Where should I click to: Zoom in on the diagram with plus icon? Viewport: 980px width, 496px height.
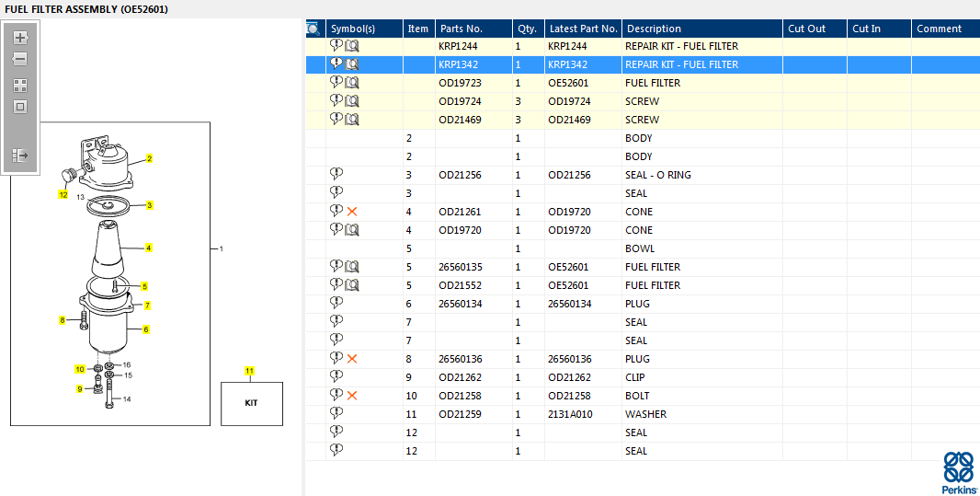20,38
